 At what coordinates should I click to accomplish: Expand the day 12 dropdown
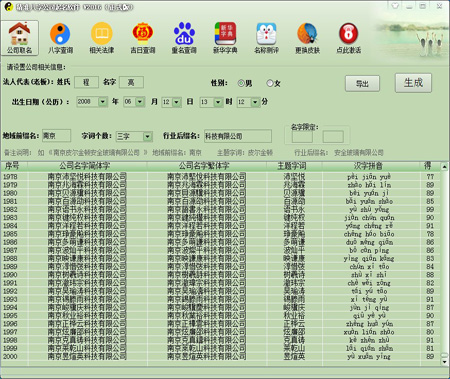pyautogui.click(x=177, y=102)
